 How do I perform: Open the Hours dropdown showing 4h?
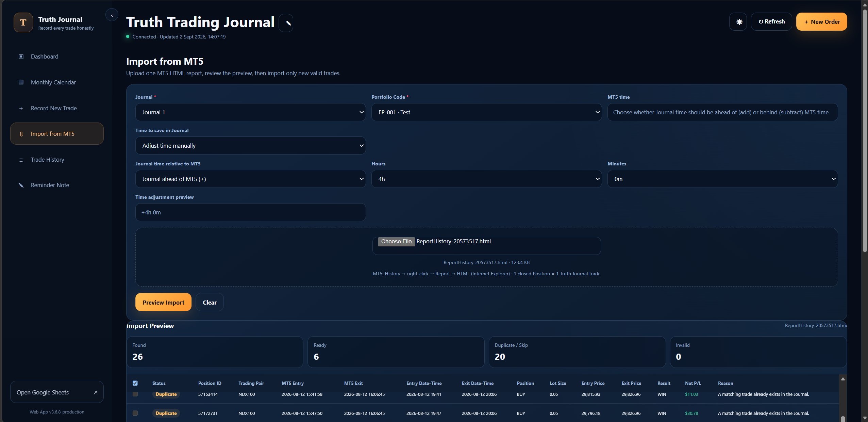pyautogui.click(x=486, y=179)
